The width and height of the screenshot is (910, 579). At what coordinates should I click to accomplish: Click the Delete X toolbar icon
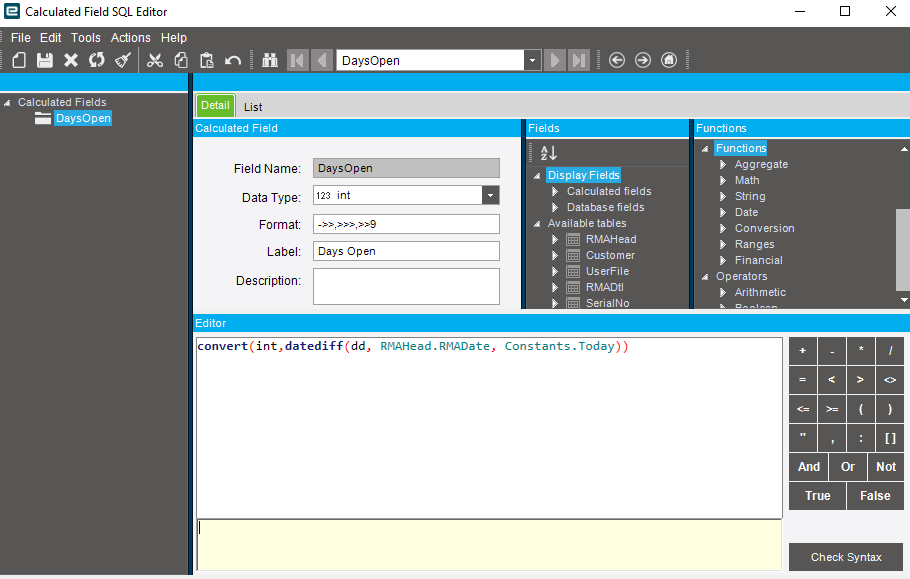(71, 60)
